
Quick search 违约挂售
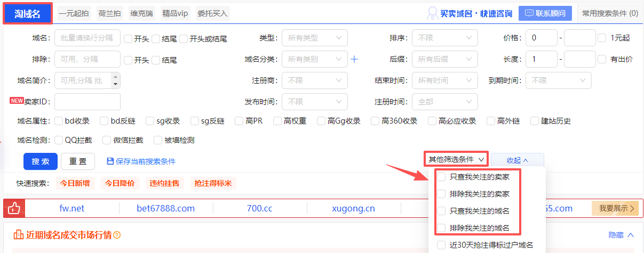point(164,183)
